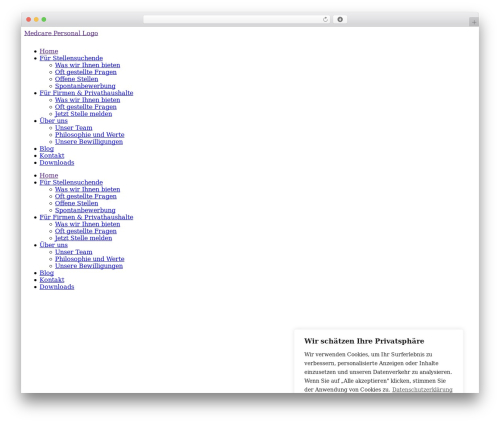Open the Medcare Personal Logo link

tap(61, 33)
